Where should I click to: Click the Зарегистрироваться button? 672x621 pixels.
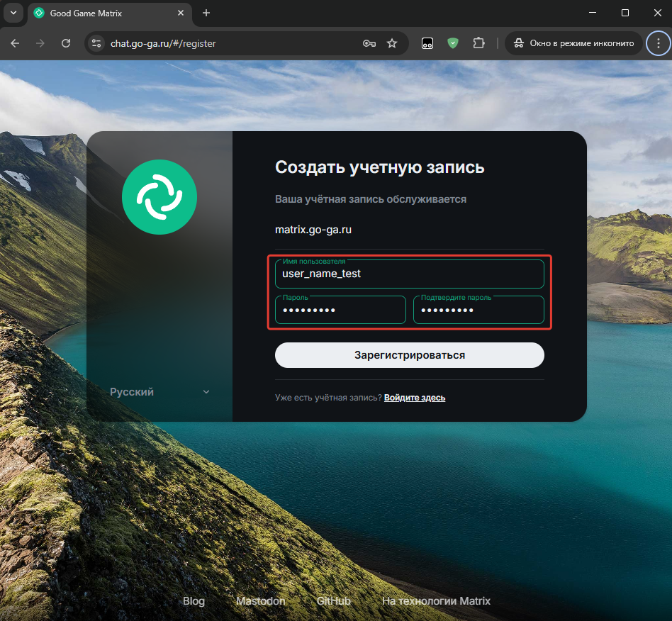pos(409,355)
